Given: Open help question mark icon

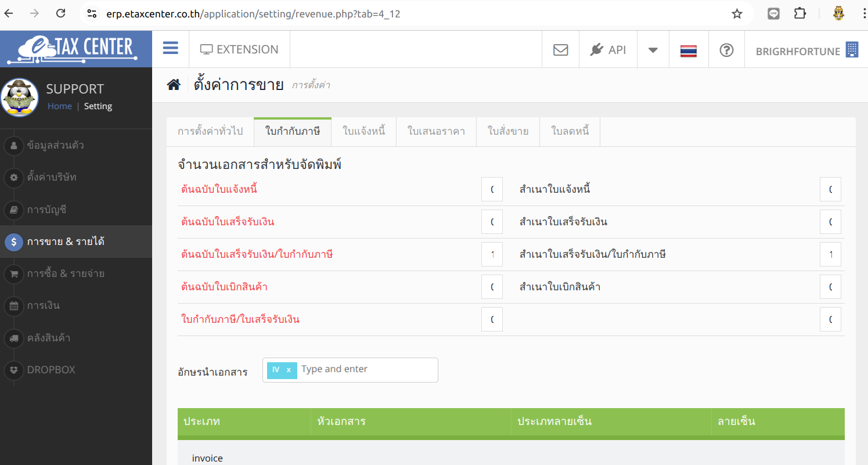Looking at the screenshot, I should point(726,50).
